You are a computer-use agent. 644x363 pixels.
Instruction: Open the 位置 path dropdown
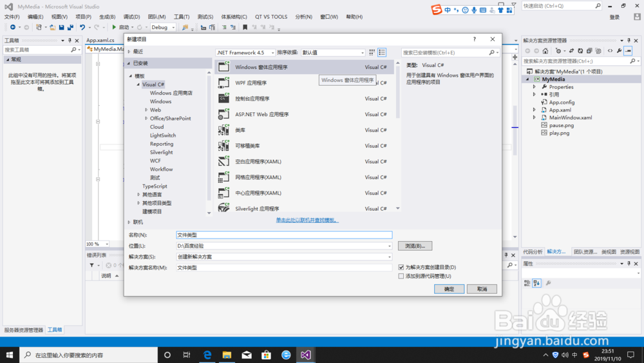390,246
